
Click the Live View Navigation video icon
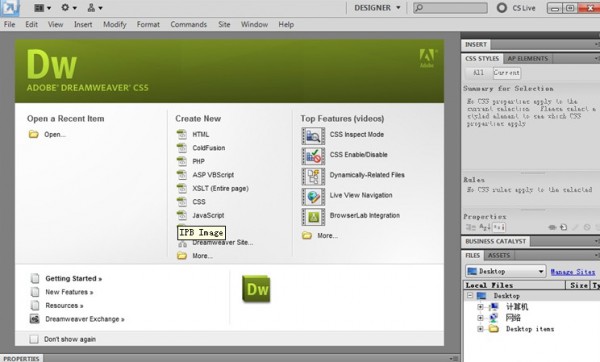[x=313, y=197]
